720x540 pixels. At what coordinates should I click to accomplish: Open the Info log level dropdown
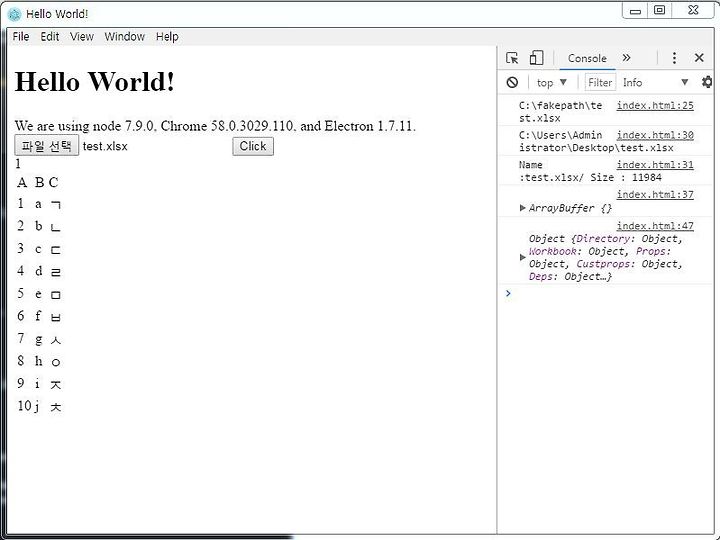pos(656,83)
